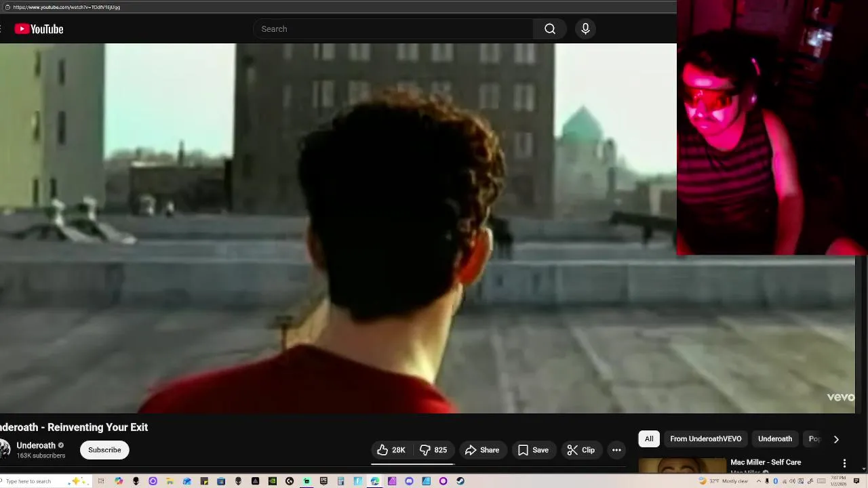This screenshot has width=868, height=488.
Task: Click the YouTube logo to go home
Action: pyautogui.click(x=39, y=29)
